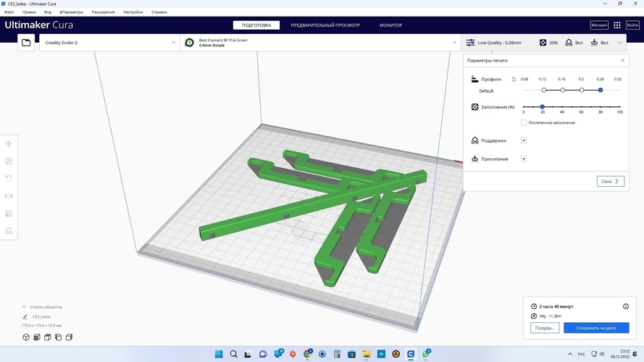Screen dimensions: 644x362
Task: Select the 0.12 profile radio point
Action: coord(544,90)
